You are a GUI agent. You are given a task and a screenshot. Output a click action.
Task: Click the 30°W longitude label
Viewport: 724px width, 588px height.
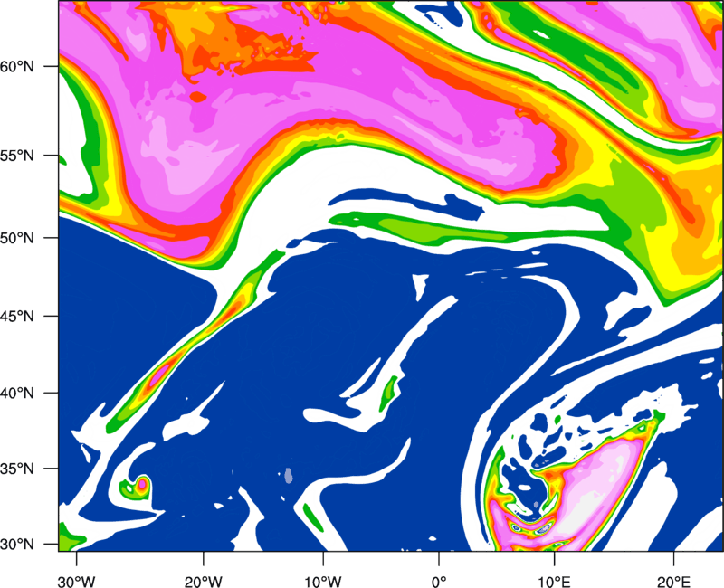(x=77, y=582)
